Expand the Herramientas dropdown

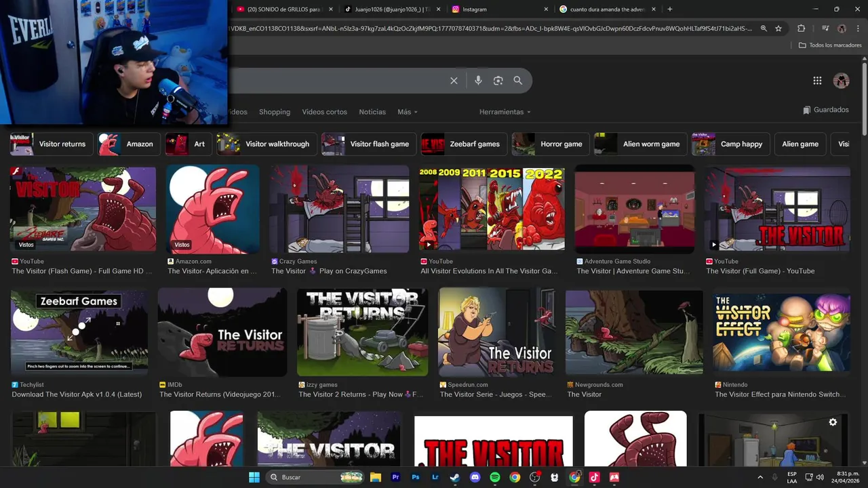coord(505,112)
